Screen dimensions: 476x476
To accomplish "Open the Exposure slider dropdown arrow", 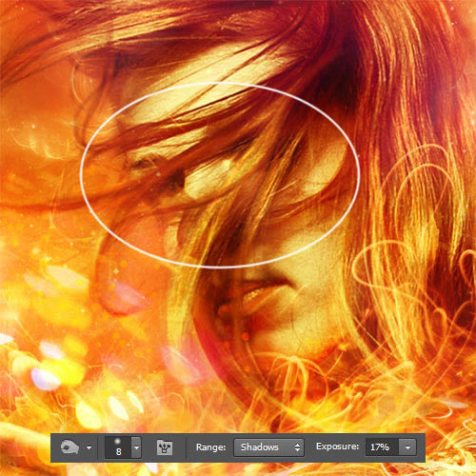I will click(407, 447).
